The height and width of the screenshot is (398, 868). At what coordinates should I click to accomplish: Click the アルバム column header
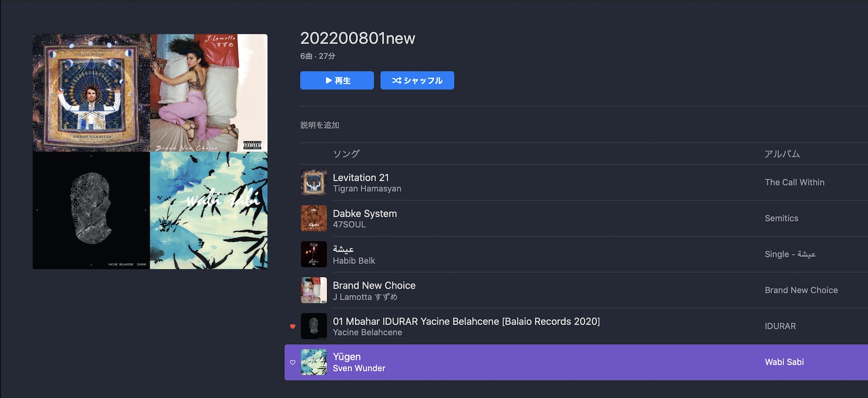pyautogui.click(x=782, y=154)
